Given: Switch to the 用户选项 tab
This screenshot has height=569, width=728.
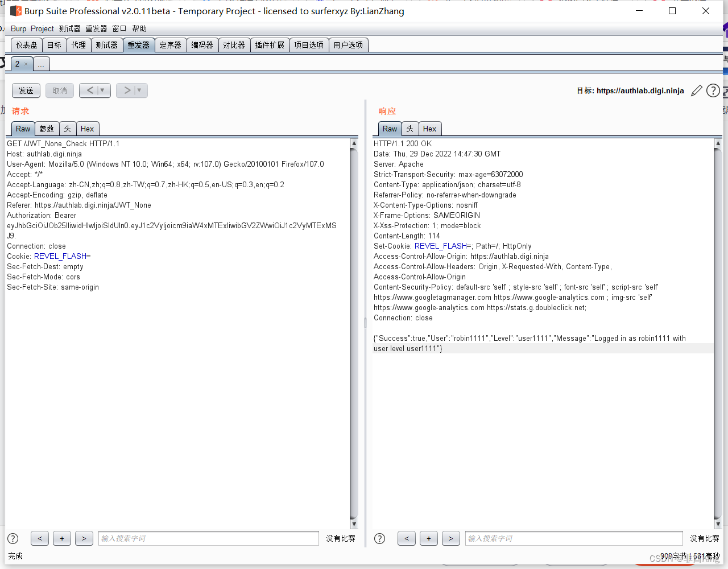Looking at the screenshot, I should (348, 45).
